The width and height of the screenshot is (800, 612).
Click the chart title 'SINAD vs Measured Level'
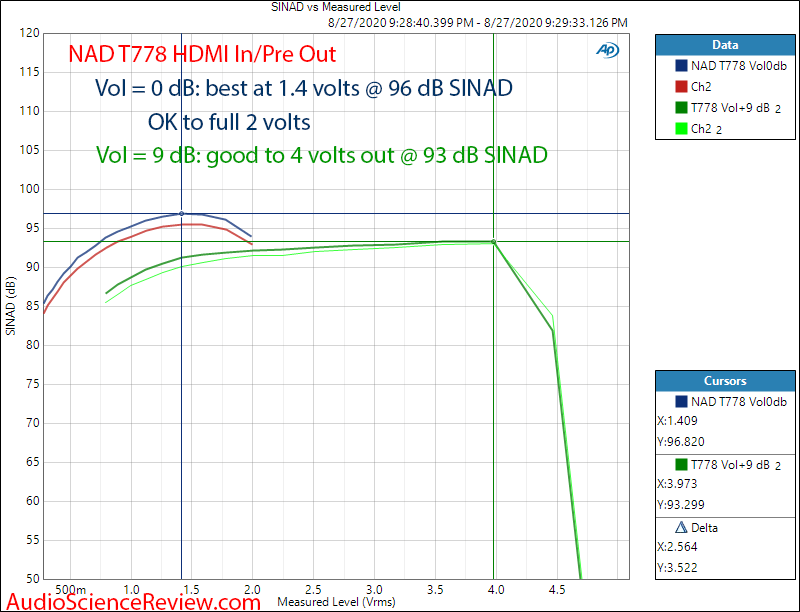pos(336,7)
